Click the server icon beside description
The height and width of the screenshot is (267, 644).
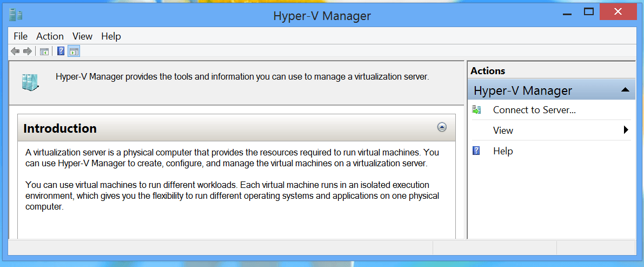click(x=30, y=82)
